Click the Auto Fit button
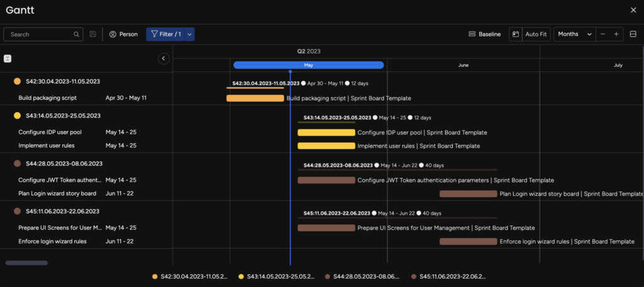 click(x=536, y=34)
